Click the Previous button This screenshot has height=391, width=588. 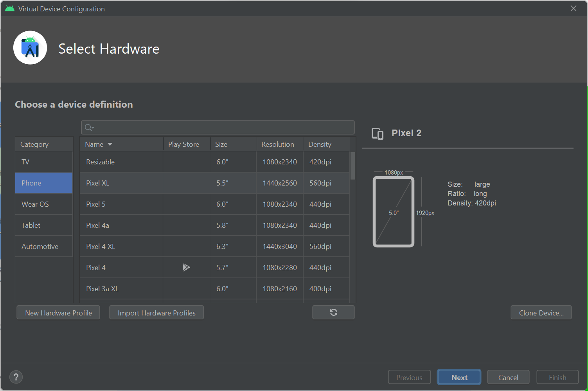coord(409,377)
